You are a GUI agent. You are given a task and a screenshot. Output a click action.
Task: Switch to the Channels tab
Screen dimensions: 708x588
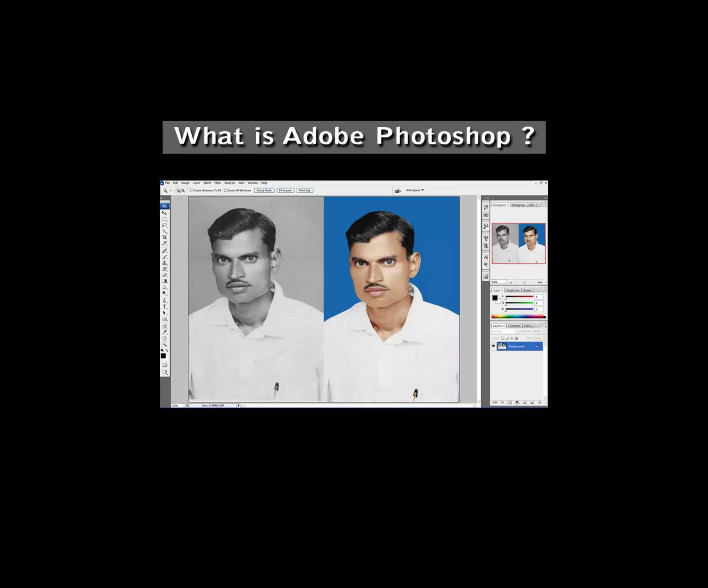point(514,326)
